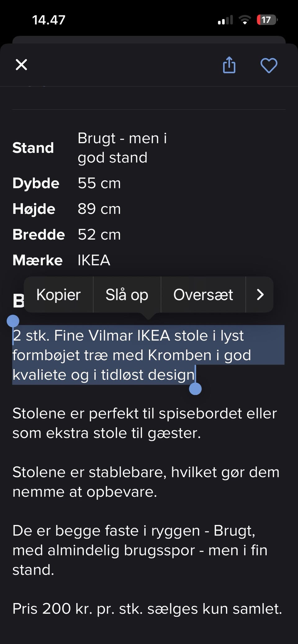Tap the selection end handle

click(195, 389)
